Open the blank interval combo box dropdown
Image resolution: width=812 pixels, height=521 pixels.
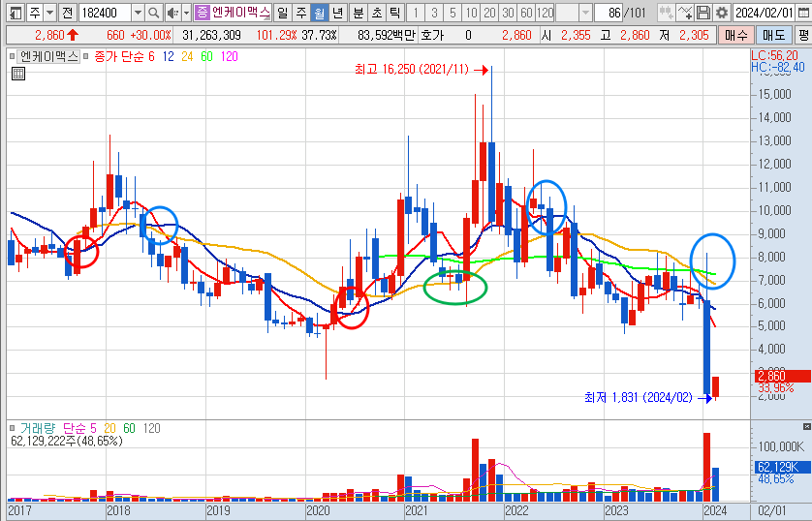coord(585,13)
